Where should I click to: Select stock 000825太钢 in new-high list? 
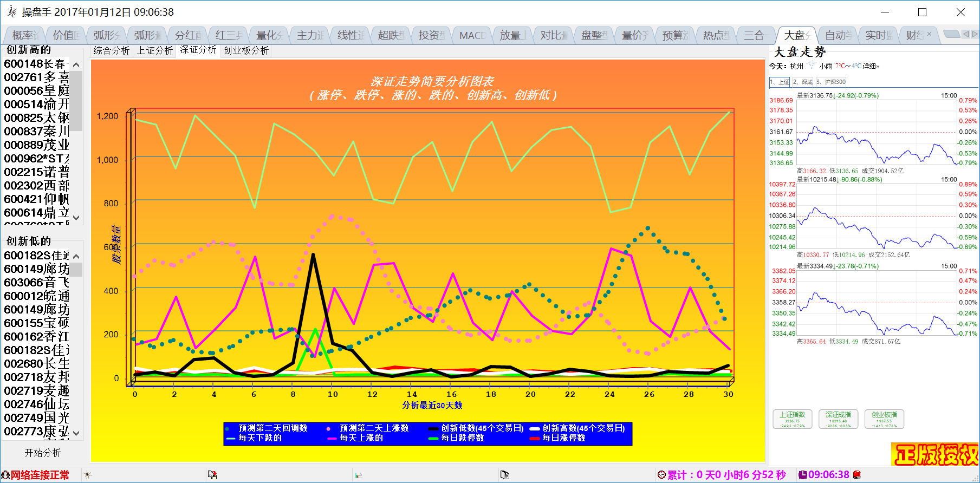pyautogui.click(x=36, y=118)
